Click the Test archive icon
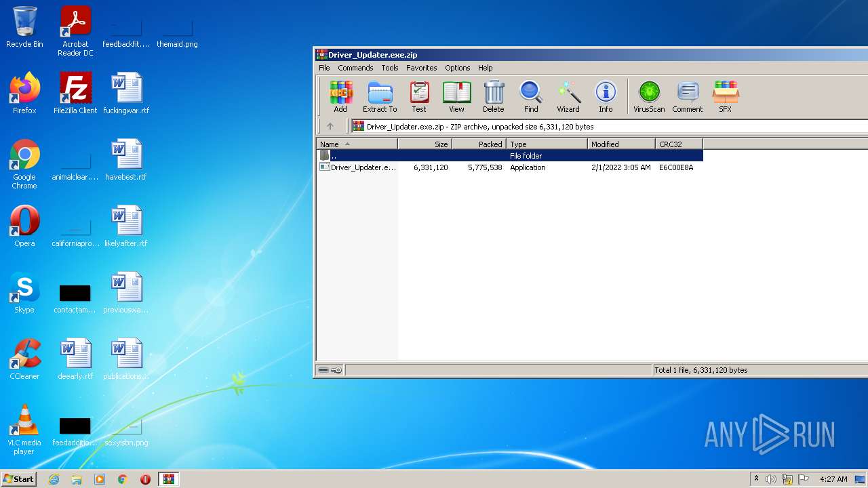This screenshot has width=868, height=488. click(x=419, y=97)
